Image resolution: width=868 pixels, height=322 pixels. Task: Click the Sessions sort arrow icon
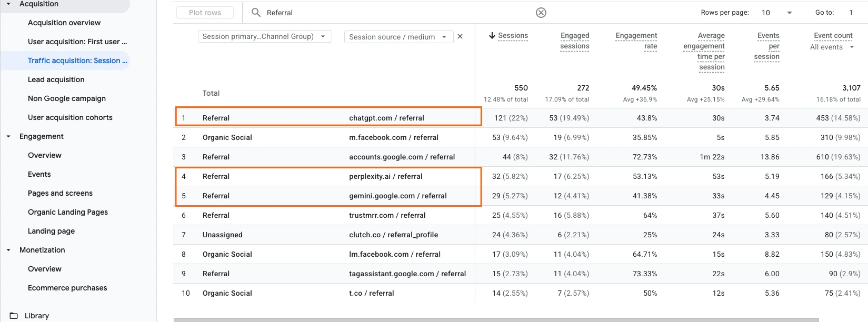point(492,35)
